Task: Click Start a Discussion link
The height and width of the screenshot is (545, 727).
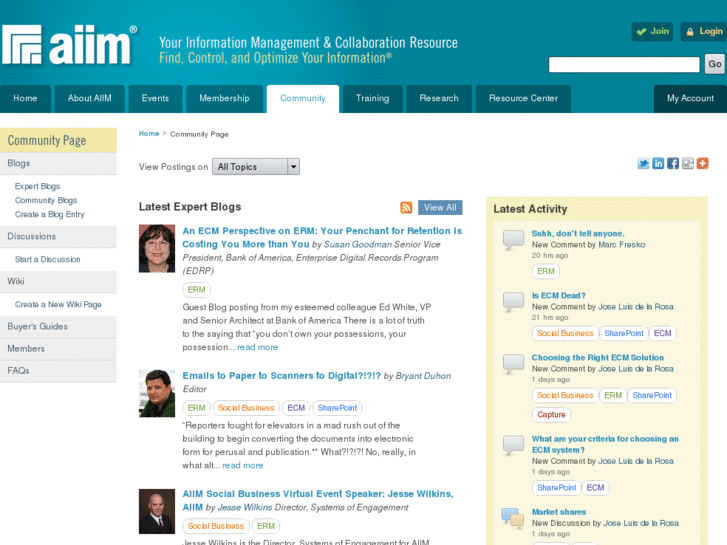Action: coord(47,259)
